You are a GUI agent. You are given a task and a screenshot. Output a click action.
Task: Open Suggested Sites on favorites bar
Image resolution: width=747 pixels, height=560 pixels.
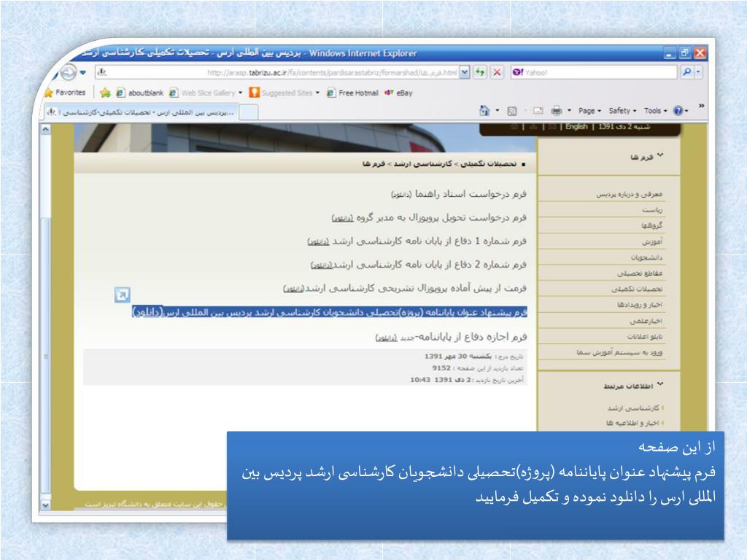click(281, 93)
